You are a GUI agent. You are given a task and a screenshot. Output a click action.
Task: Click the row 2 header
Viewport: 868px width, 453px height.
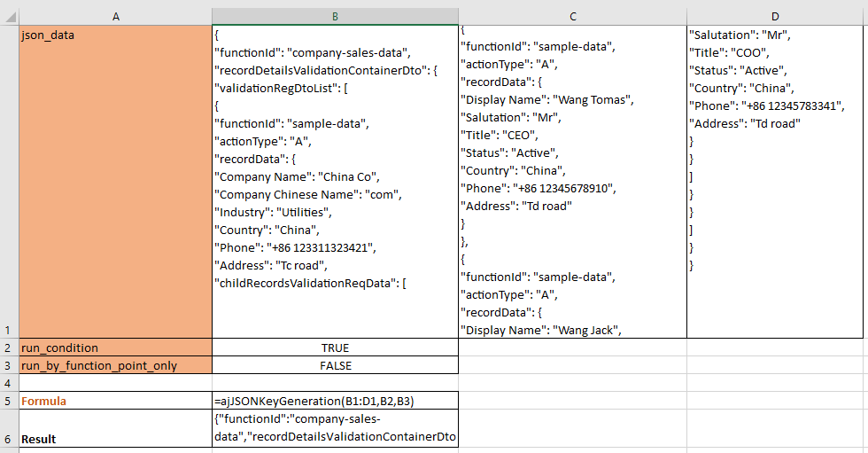[x=9, y=348]
